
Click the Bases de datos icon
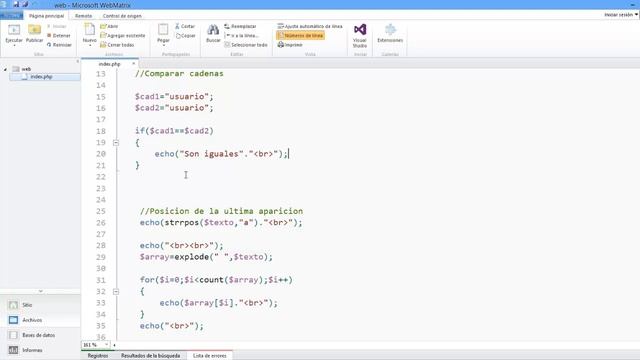click(13, 335)
